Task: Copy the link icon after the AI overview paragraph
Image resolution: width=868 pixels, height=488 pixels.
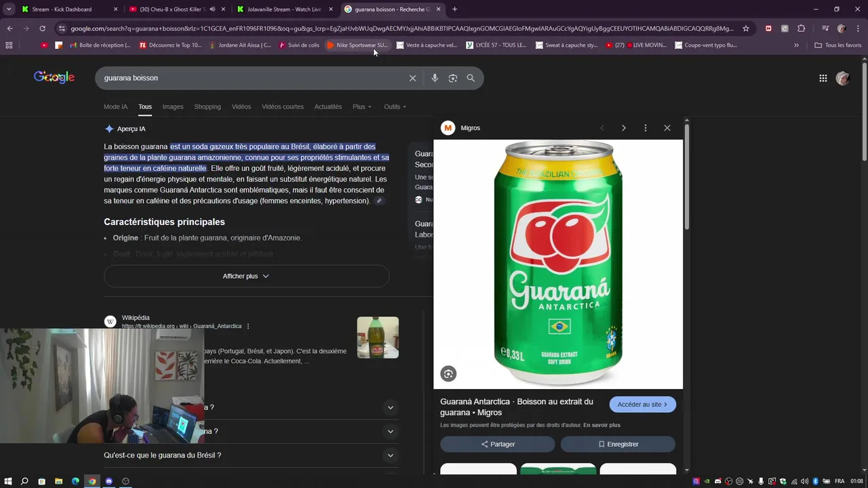Action: point(379,201)
